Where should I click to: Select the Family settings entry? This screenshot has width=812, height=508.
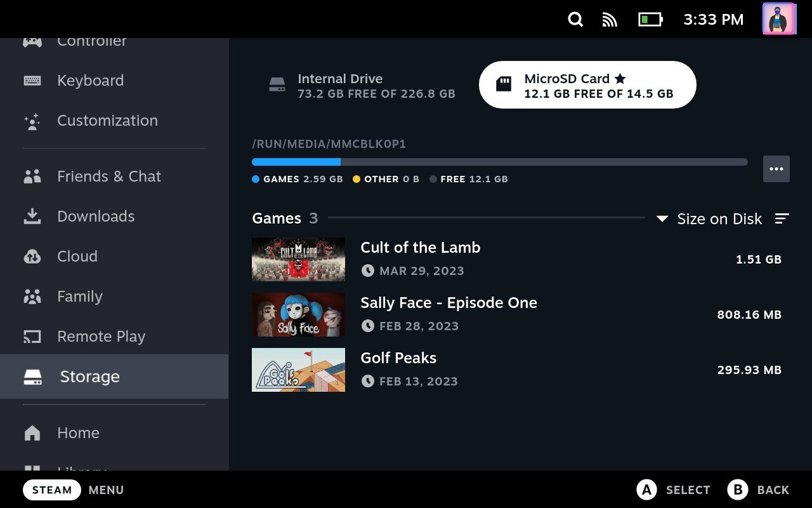click(114, 297)
